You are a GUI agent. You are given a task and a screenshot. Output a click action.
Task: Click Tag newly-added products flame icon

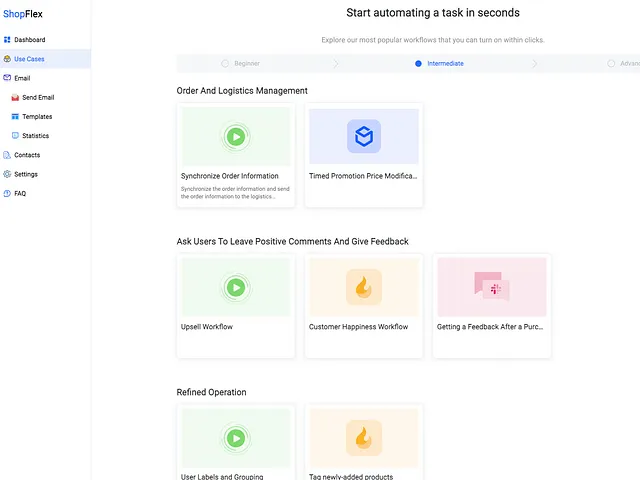click(364, 438)
